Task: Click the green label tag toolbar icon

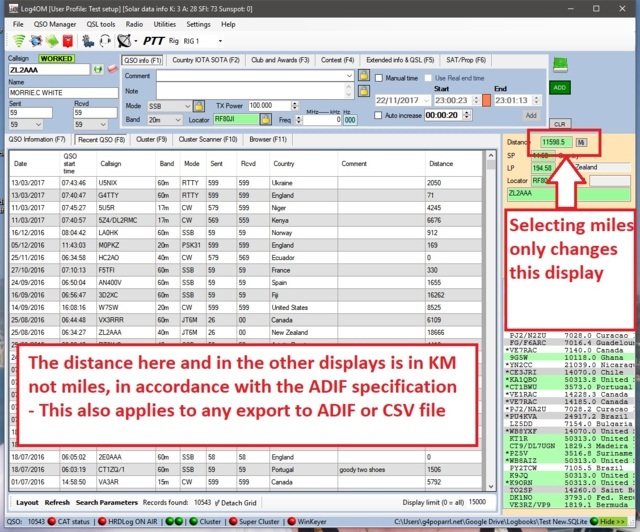Action: coord(52,41)
